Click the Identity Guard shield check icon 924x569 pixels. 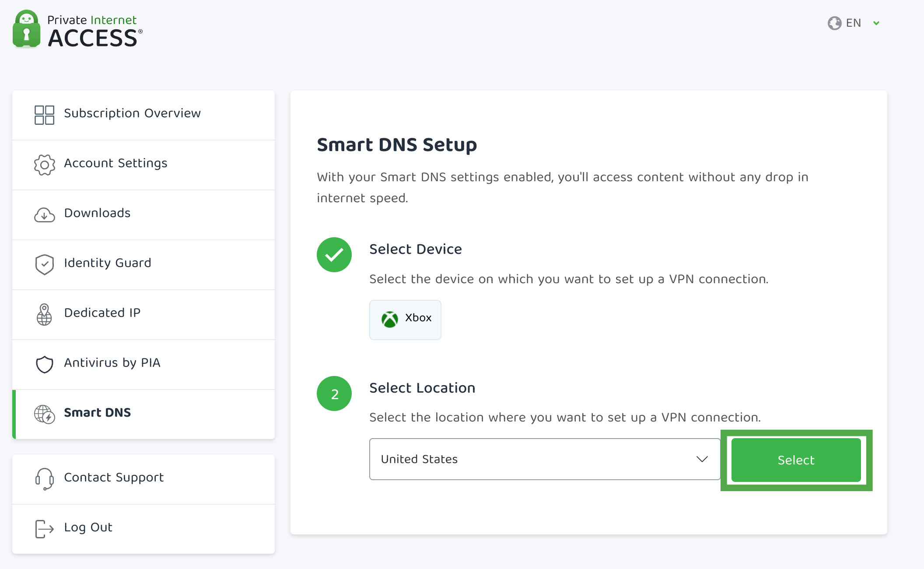44,264
